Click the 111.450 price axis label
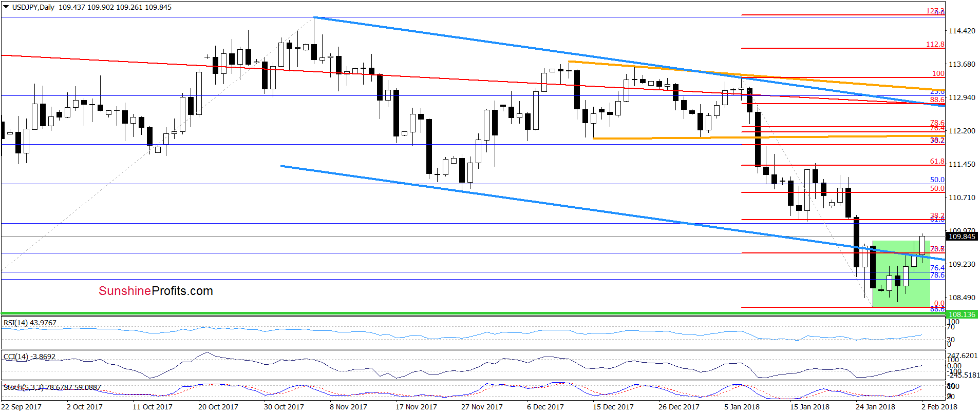 point(962,164)
